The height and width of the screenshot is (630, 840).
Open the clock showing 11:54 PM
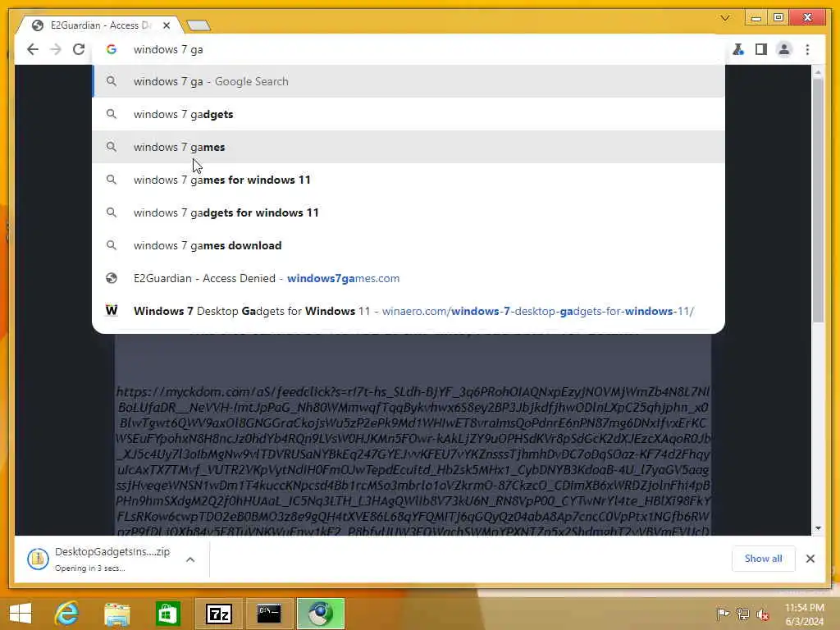(804, 614)
